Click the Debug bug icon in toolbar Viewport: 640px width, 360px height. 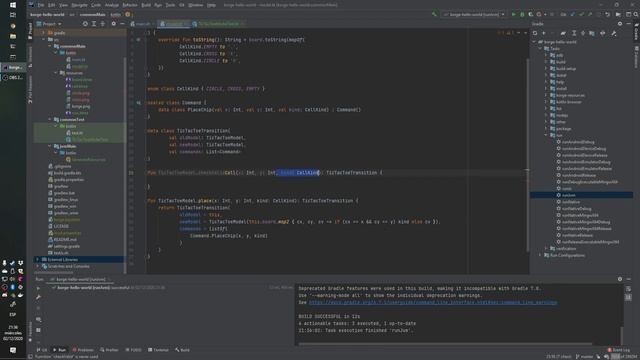522,14
